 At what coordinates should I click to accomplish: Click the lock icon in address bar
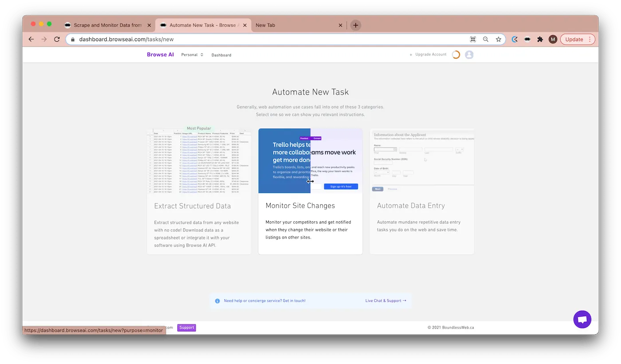(73, 39)
